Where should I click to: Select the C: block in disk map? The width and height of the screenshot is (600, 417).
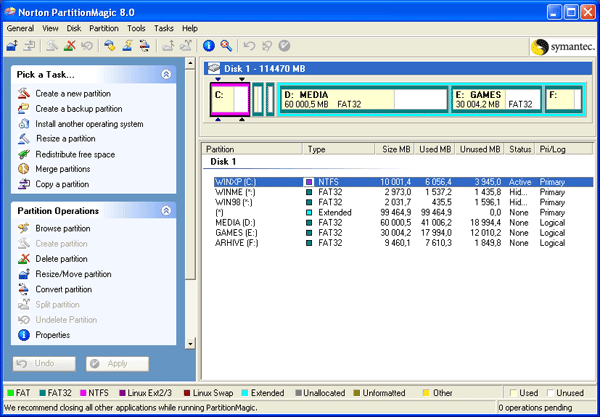[230, 99]
